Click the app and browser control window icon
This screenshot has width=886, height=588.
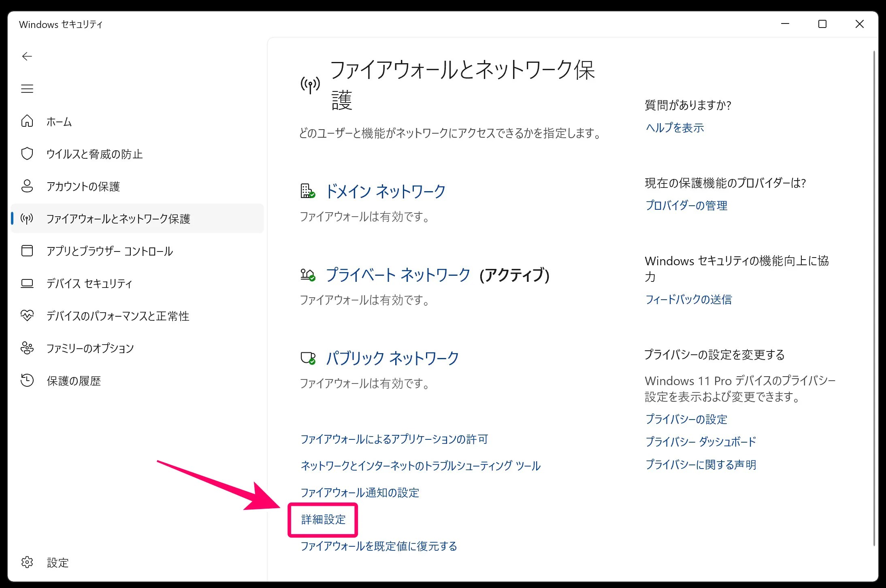(x=27, y=251)
